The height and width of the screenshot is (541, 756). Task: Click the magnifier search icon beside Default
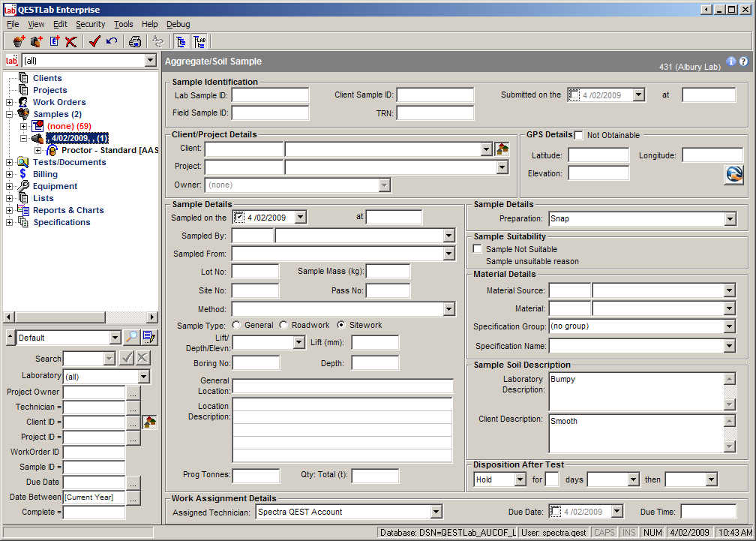[x=132, y=338]
